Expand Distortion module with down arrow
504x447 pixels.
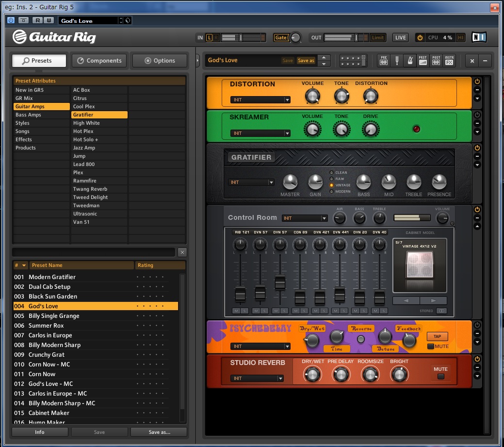click(477, 99)
